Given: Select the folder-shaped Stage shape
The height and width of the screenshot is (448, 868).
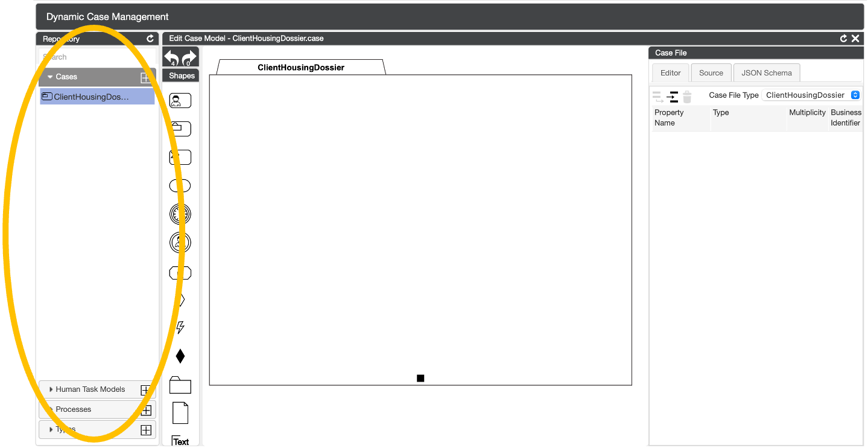Looking at the screenshot, I should coord(180,385).
